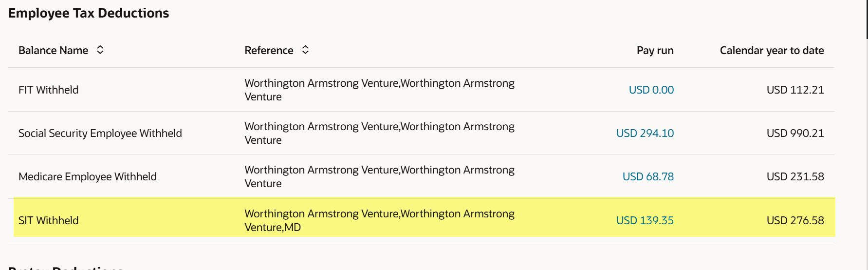Click Social Security year-to-date USD 990.21
868x270 pixels.
[x=795, y=133]
